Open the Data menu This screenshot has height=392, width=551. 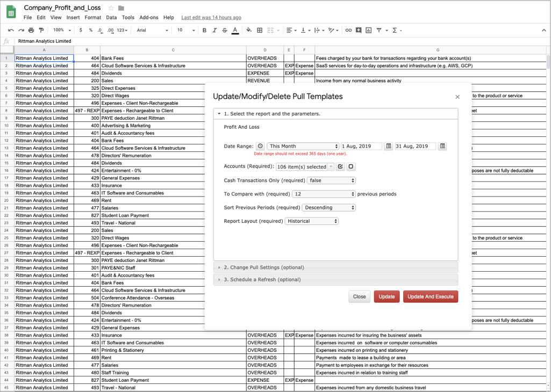coord(111,18)
